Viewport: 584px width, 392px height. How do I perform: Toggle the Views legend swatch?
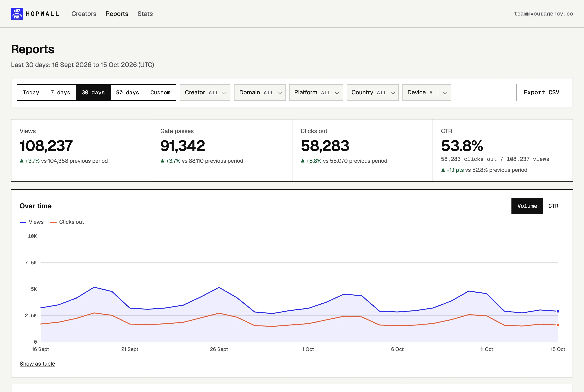pyautogui.click(x=23, y=222)
